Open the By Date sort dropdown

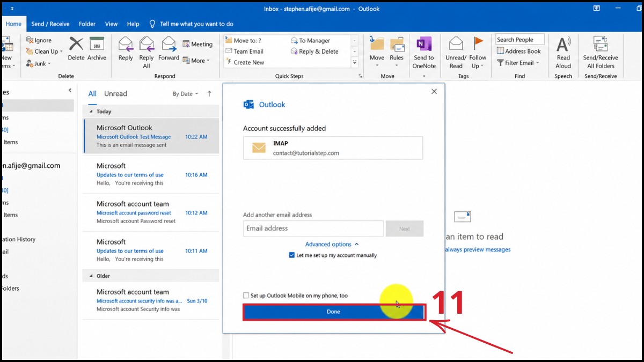(185, 94)
